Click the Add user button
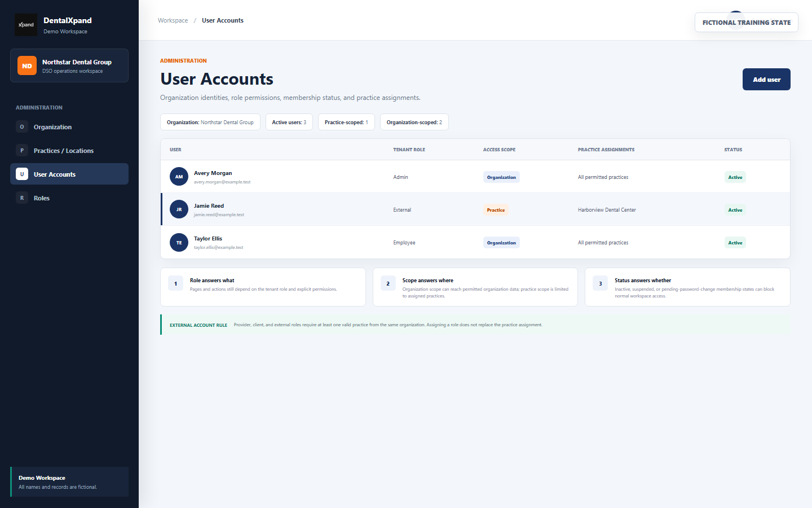Screen dimensions: 812x508 [766, 80]
